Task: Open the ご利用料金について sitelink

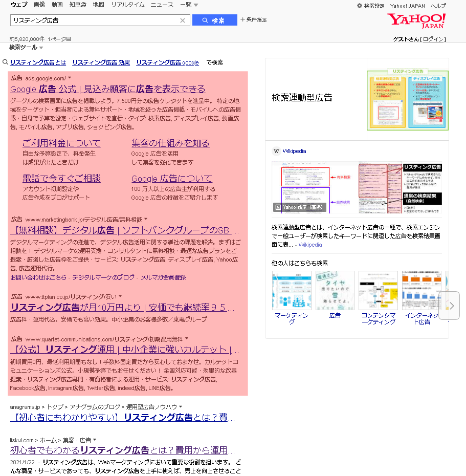Action: tap(61, 143)
